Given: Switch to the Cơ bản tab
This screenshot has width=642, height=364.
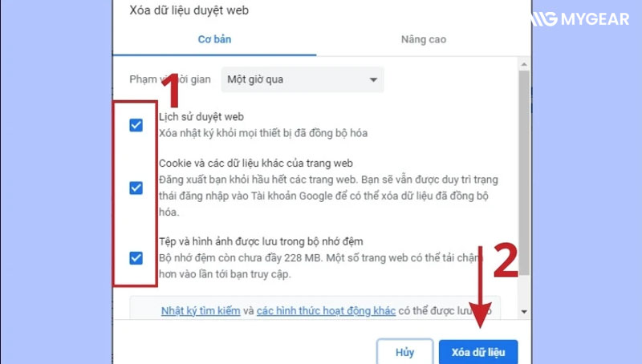Looking at the screenshot, I should [x=214, y=39].
